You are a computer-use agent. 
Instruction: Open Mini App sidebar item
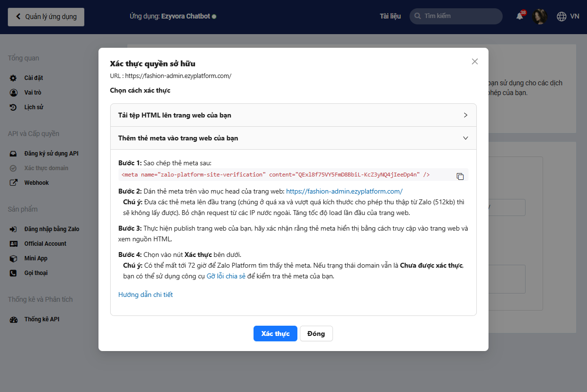36,258
